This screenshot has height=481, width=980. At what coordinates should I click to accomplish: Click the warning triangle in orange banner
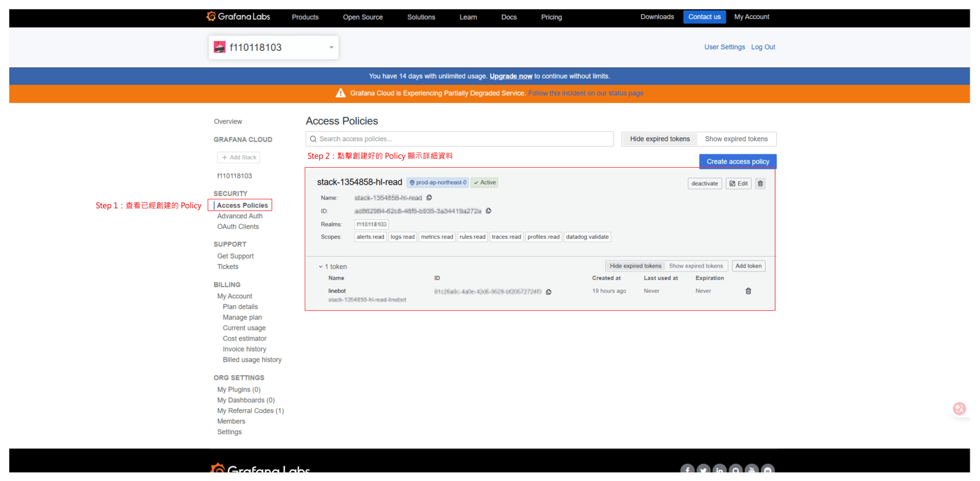[341, 93]
